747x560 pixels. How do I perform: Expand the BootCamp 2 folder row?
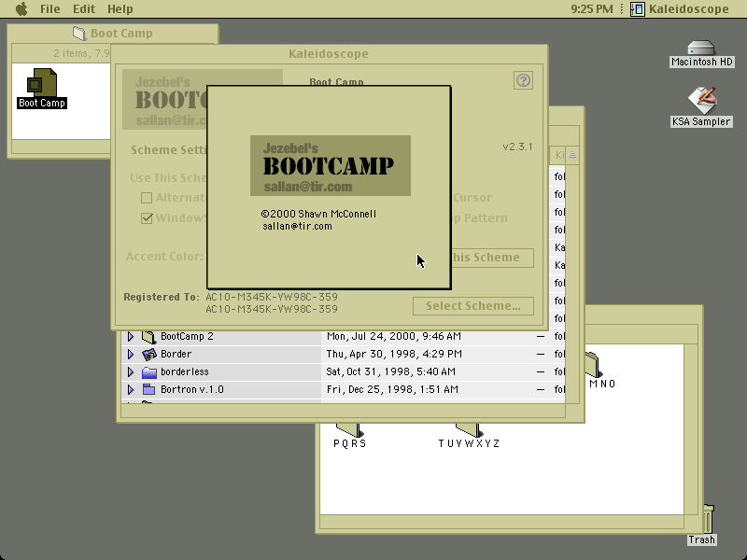131,337
